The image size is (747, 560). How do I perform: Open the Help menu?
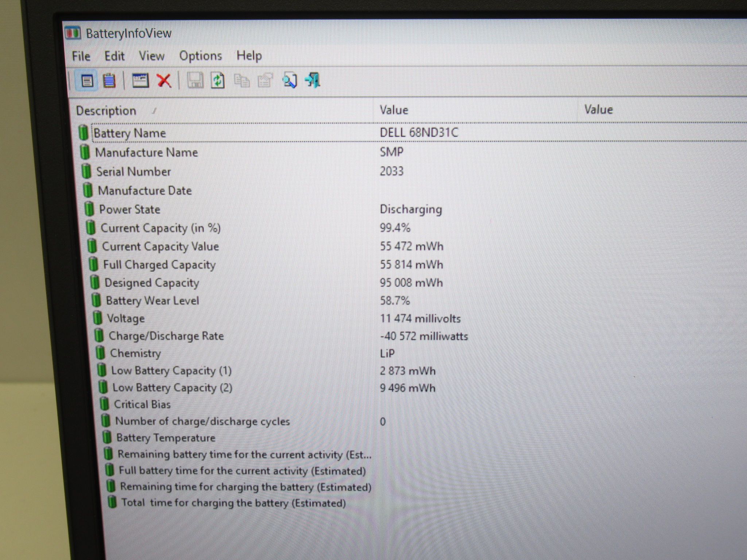[249, 55]
